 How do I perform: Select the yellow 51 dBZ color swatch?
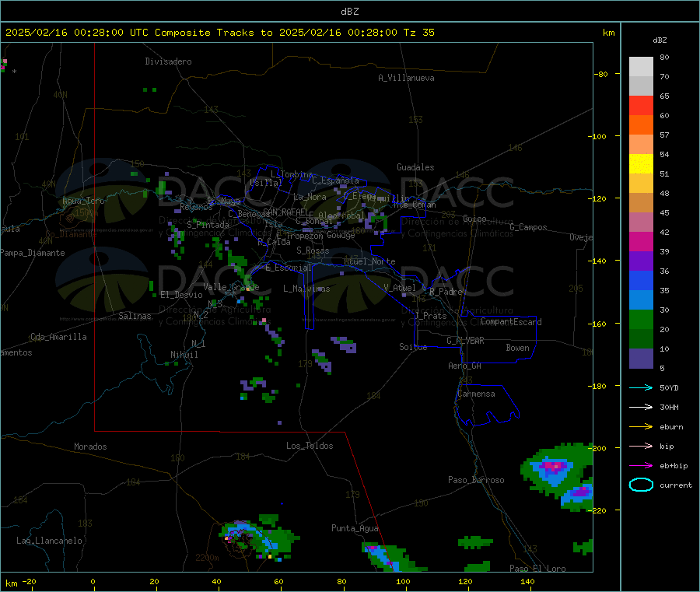[641, 164]
